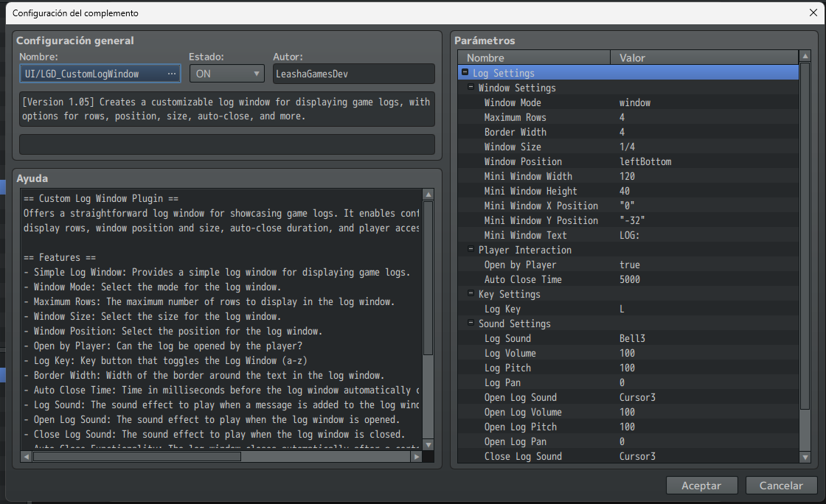Screen dimensions: 826x504
Task: Click the Bell3 value
Action: 632,338
